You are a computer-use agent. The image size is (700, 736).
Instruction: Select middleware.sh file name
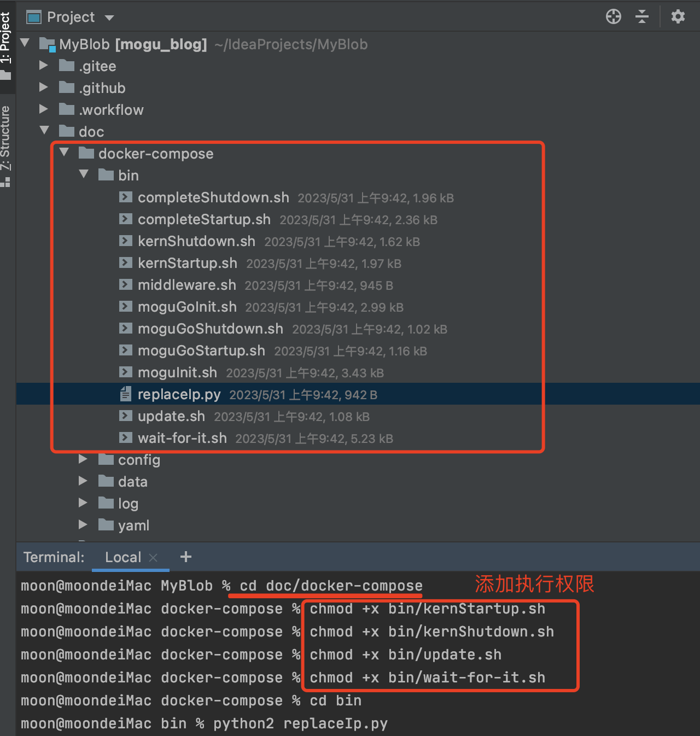coord(187,285)
